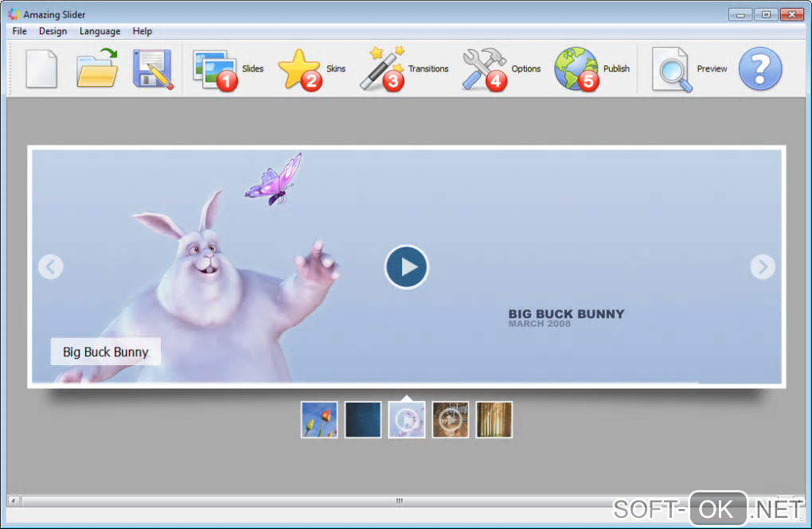Save project with floppy disk icon
The width and height of the screenshot is (812, 529).
[x=152, y=69]
